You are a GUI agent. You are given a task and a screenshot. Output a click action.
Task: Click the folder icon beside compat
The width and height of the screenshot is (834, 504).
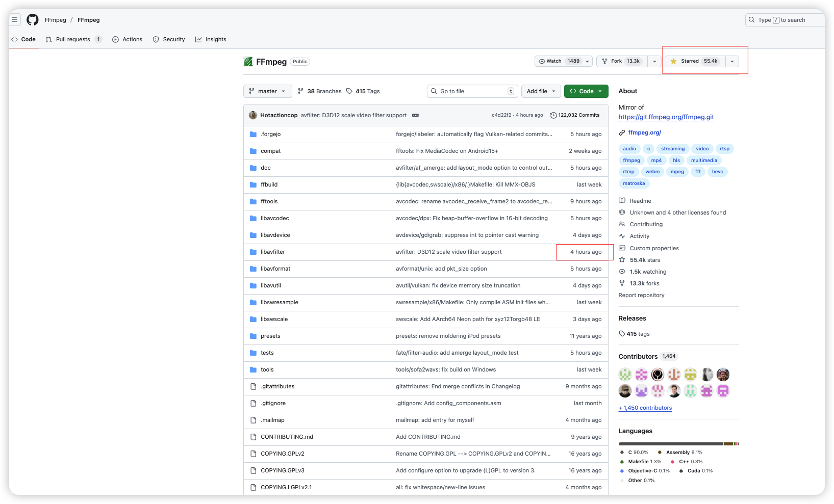pos(253,151)
